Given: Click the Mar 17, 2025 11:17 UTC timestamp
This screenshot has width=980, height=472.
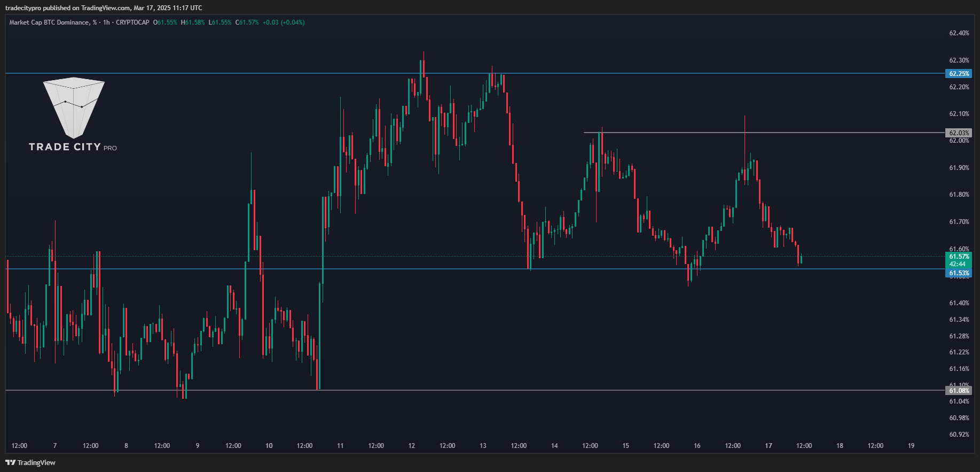Looking at the screenshot, I should point(168,8).
